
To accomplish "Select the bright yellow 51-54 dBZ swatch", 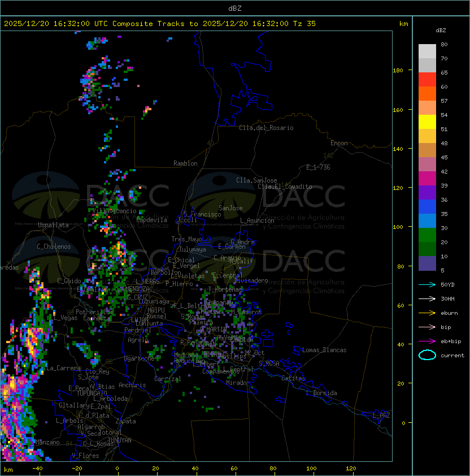I will pyautogui.click(x=427, y=122).
